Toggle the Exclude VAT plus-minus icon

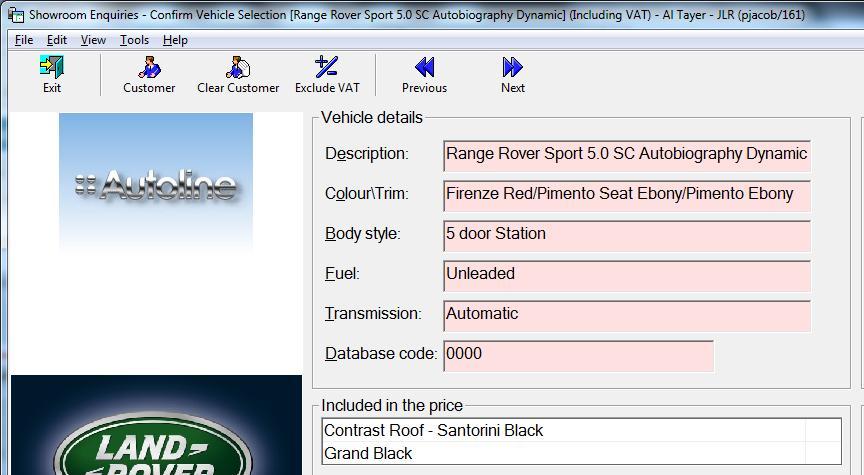pos(326,66)
